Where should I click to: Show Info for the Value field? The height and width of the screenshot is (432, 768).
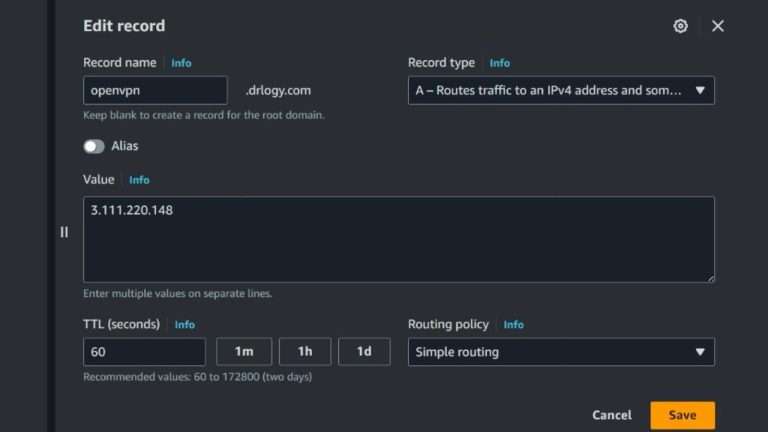point(139,180)
